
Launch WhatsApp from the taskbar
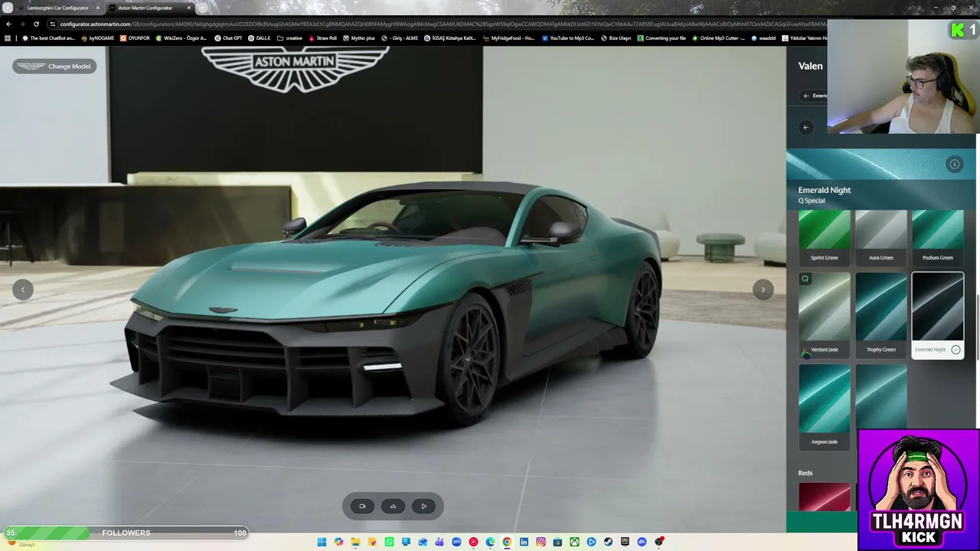point(389,542)
